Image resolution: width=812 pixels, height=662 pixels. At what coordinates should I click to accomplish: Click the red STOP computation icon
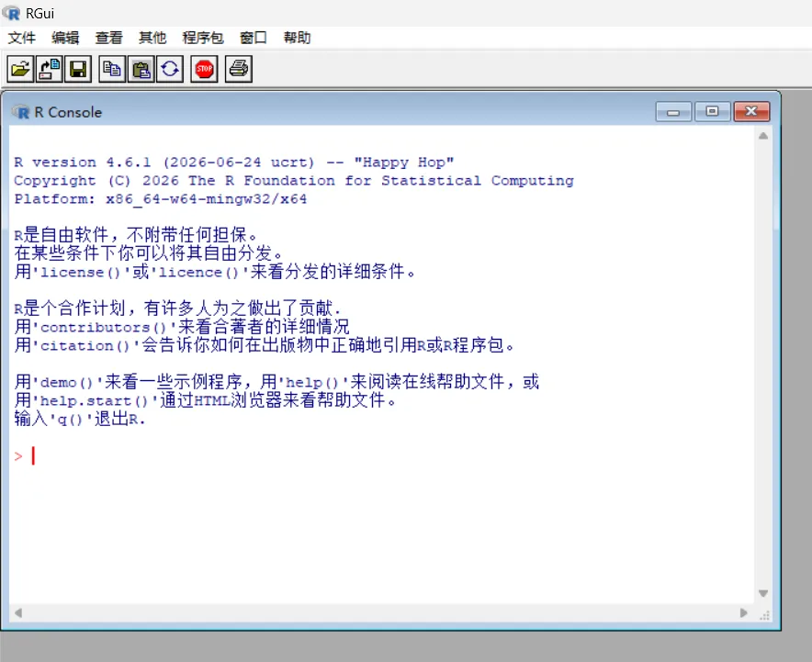204,69
